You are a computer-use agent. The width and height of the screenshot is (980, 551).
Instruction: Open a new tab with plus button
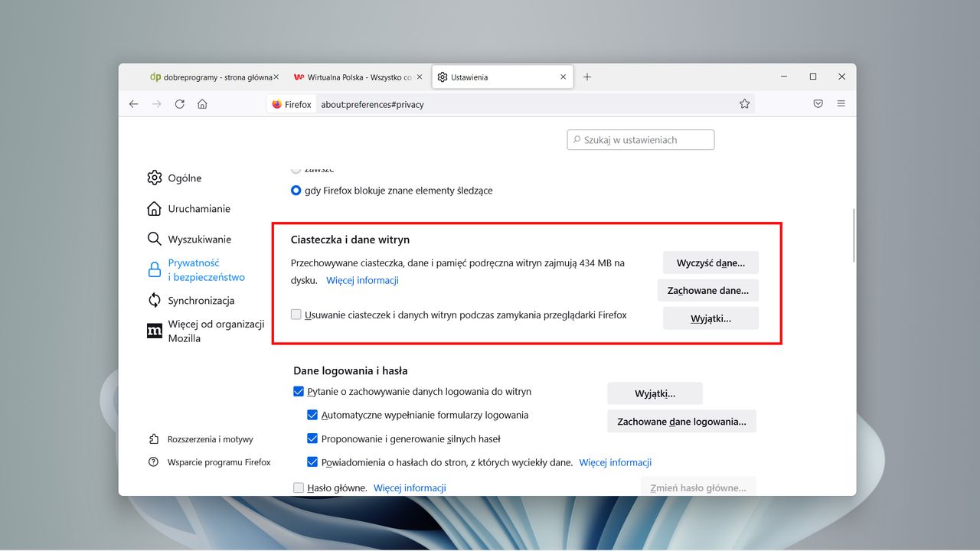pyautogui.click(x=587, y=77)
